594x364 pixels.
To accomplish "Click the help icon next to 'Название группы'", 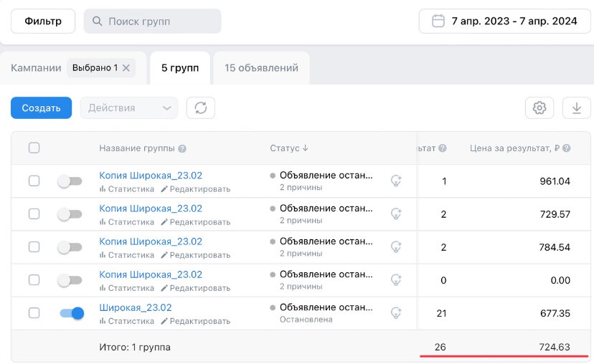I will point(182,149).
